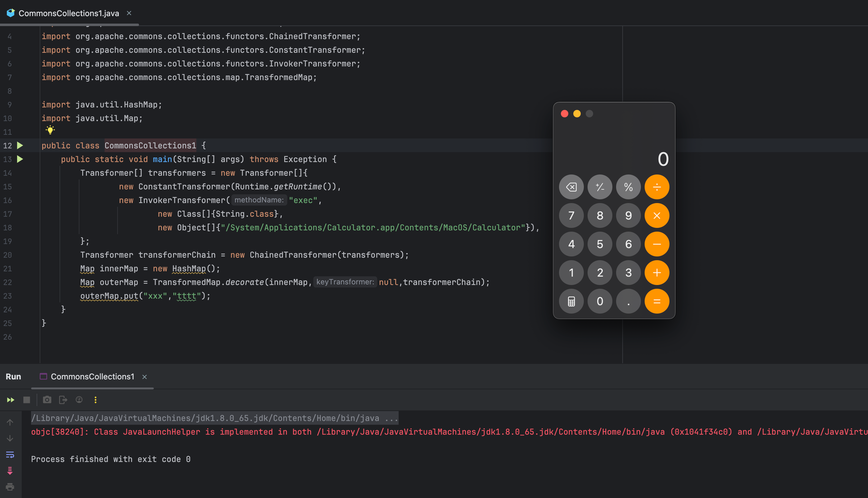Viewport: 868px width, 498px height.
Task: Click Calculator plus key
Action: tap(657, 273)
